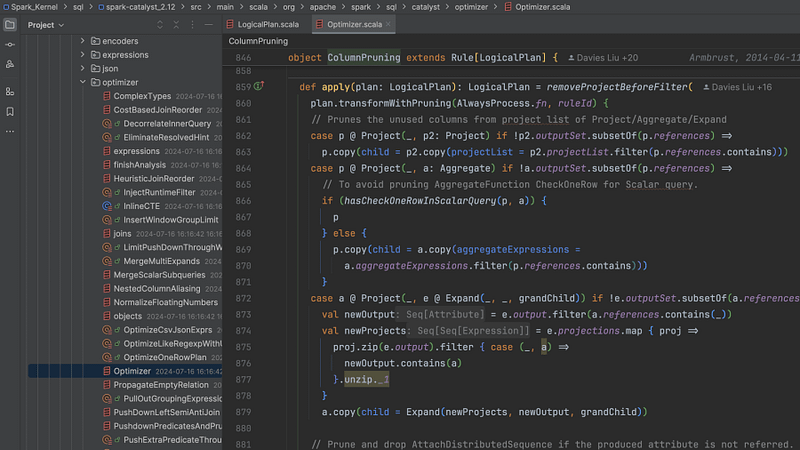Open the Project view dropdown
Screen dimensions: 800x450
pos(46,24)
